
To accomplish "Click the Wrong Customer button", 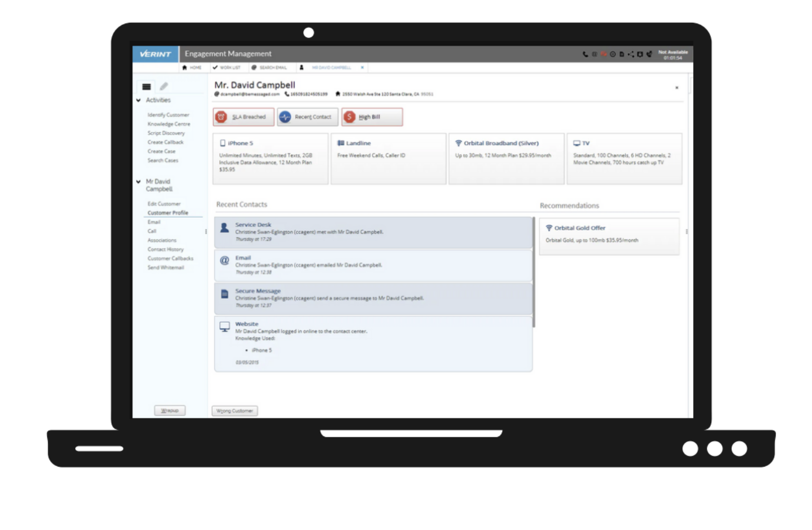I will click(235, 411).
